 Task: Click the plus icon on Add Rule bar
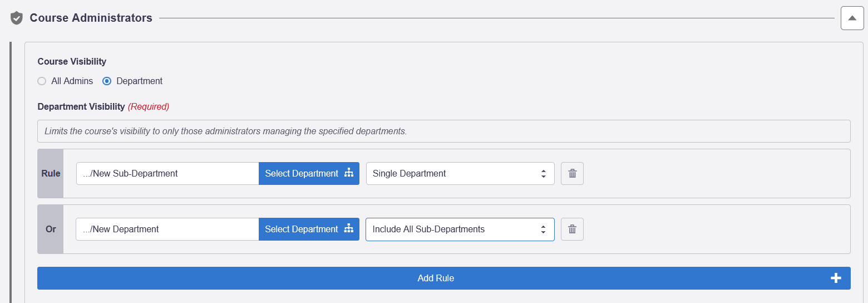[836, 278]
